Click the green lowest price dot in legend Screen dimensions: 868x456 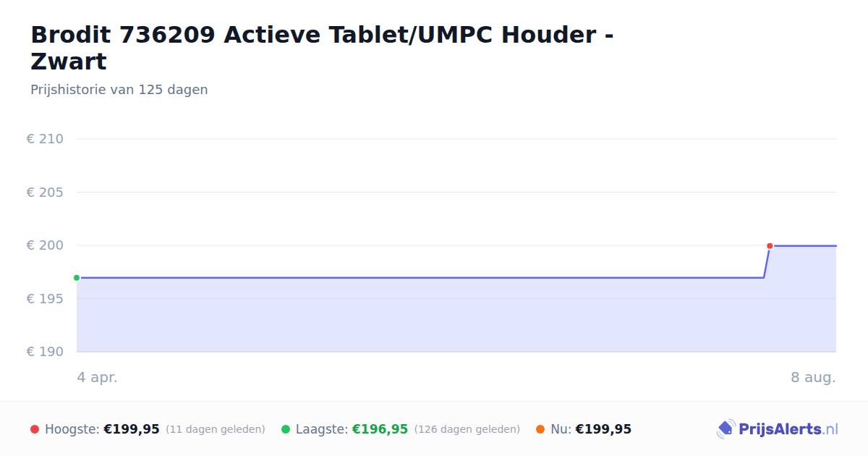pyautogui.click(x=286, y=429)
